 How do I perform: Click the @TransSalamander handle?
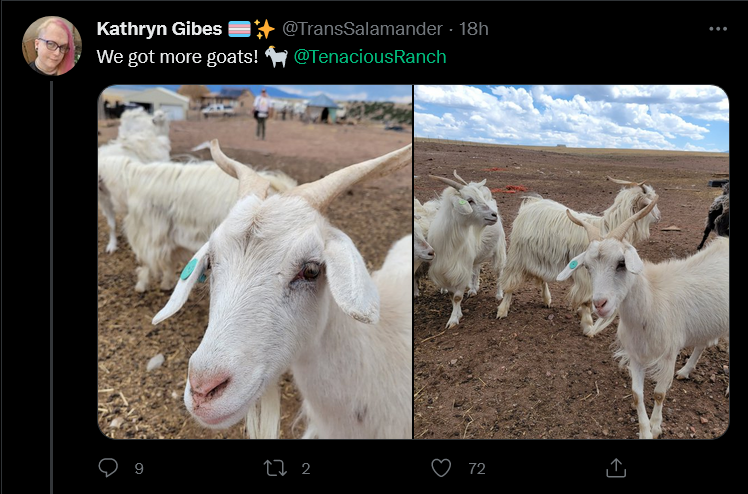click(x=363, y=29)
